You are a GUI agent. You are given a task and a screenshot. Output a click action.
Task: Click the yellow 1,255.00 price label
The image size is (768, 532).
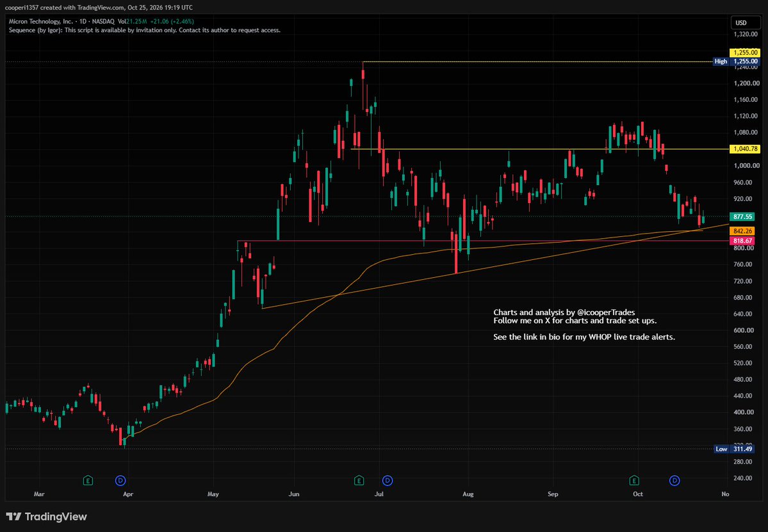tap(744, 52)
